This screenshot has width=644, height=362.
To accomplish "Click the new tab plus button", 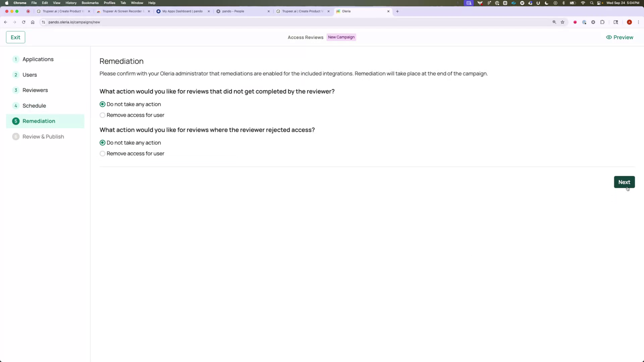I will click(x=397, y=11).
